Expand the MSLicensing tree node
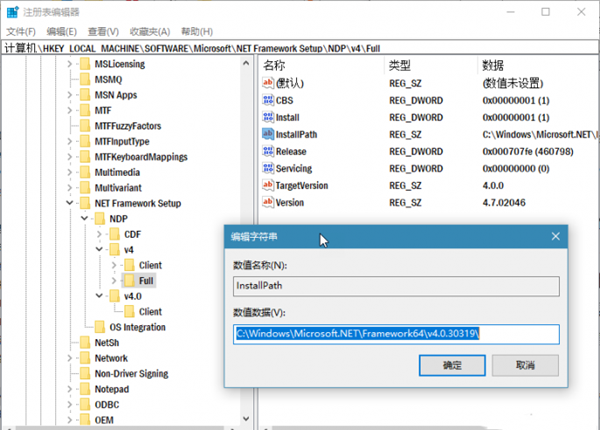Screen dimensions: 600x430 70,64
